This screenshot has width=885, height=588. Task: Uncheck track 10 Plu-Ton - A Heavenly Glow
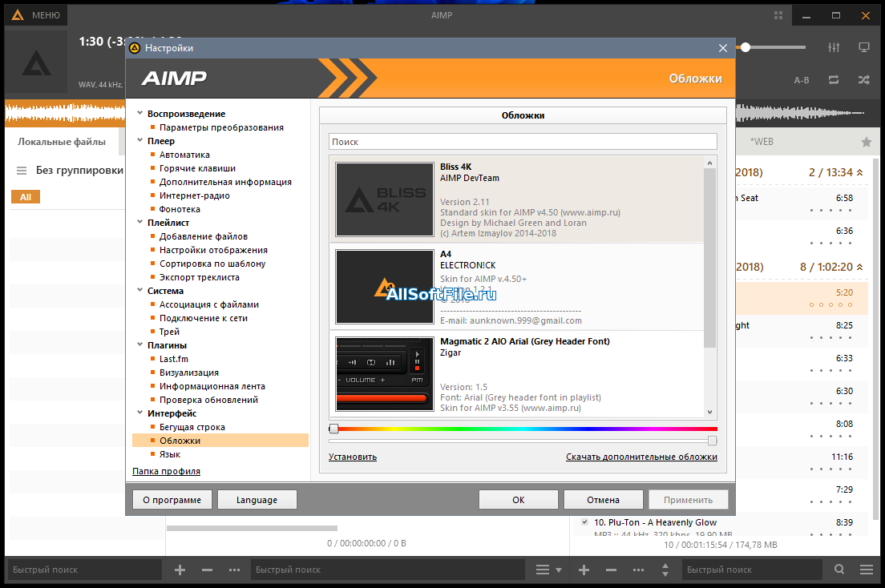[584, 522]
